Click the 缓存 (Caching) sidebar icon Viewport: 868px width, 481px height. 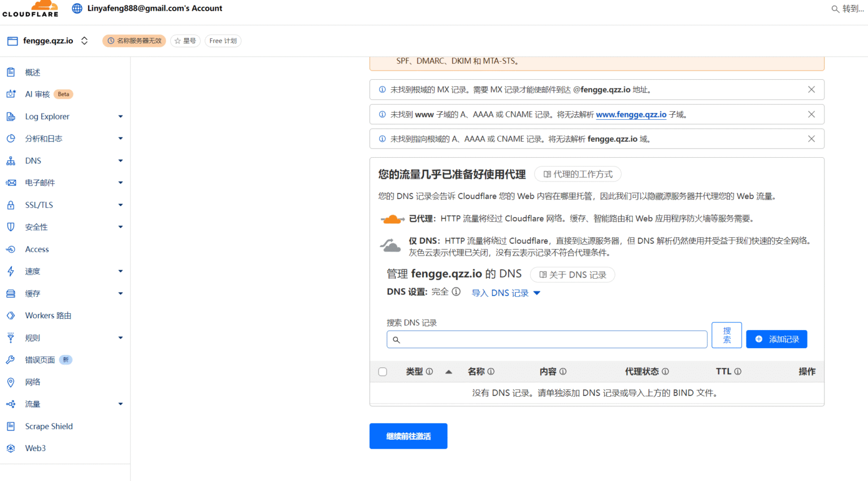(x=12, y=293)
